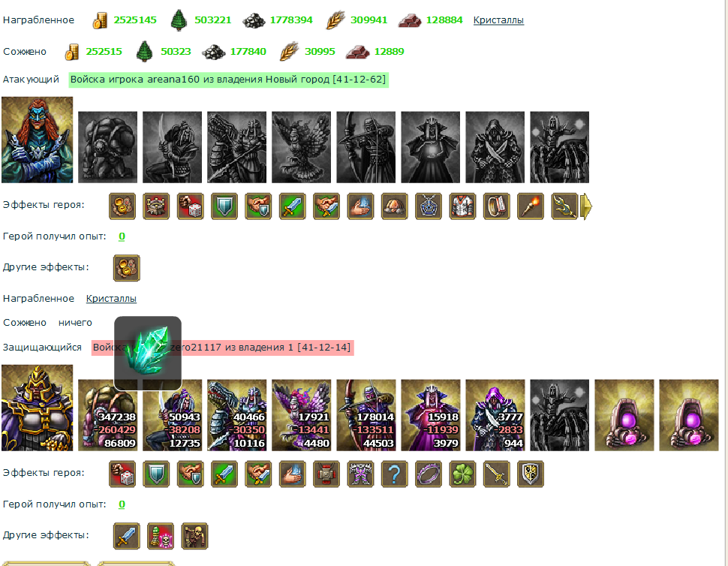Image resolution: width=728 pixels, height=566 pixels.
Task: Expand more hero effects with yellow arrow
Action: [x=586, y=206]
